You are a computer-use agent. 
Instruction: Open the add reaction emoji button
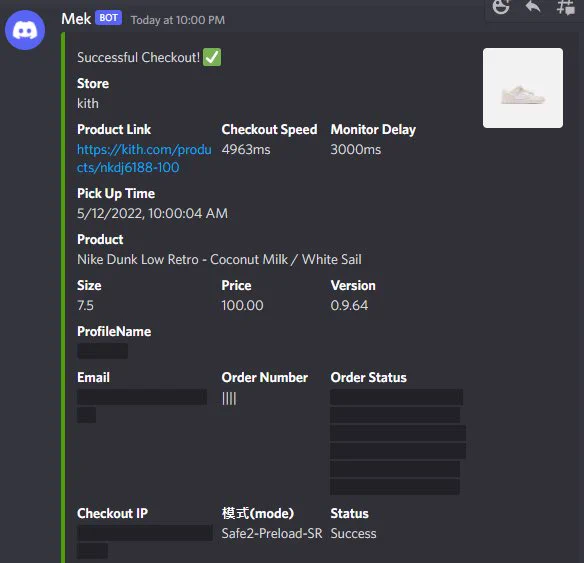[501, 6]
